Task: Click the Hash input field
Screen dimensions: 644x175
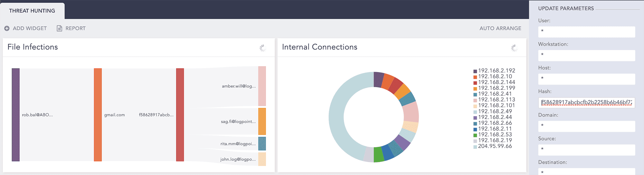Action: [x=587, y=103]
